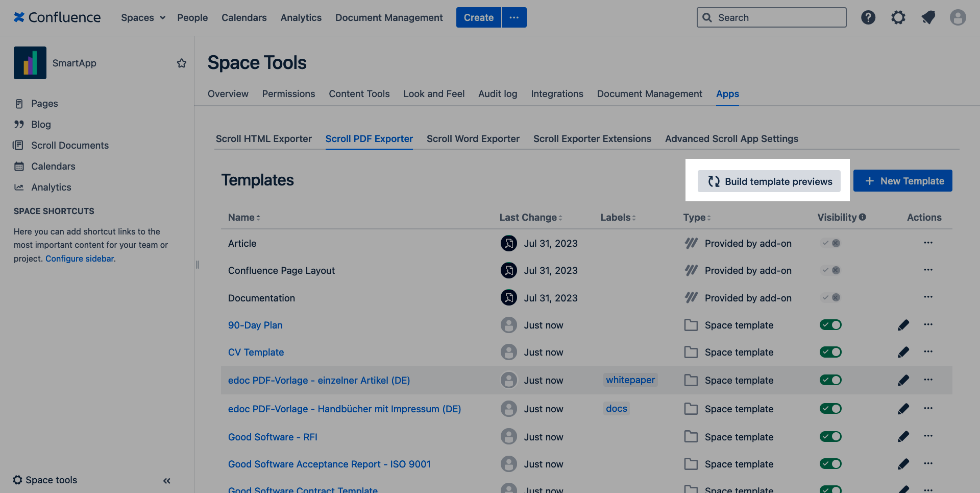Toggle visibility of edoc PDF-Vorlage einzelner Artikel
The image size is (980, 493).
pyautogui.click(x=830, y=380)
